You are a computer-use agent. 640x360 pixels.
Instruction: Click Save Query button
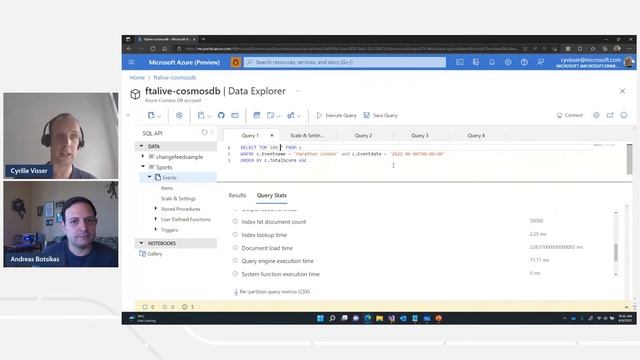click(380, 116)
